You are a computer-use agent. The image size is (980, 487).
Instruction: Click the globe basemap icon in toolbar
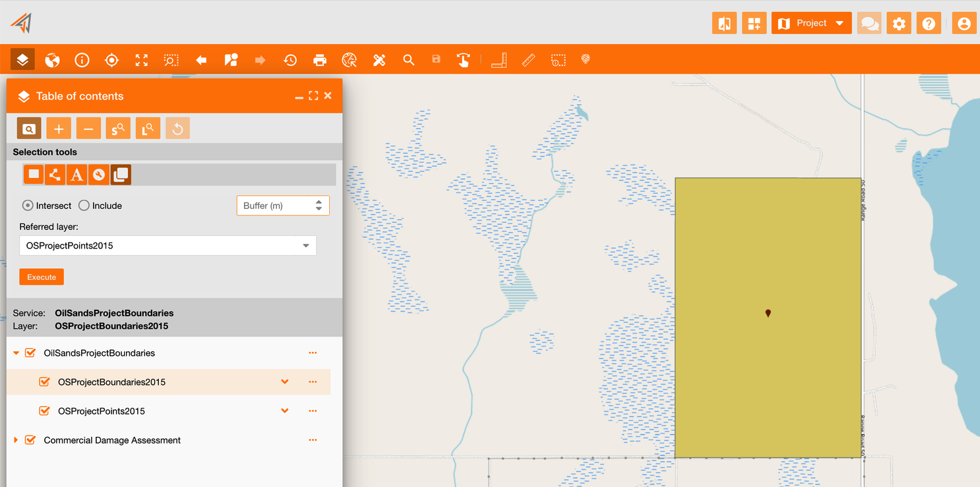(x=52, y=60)
